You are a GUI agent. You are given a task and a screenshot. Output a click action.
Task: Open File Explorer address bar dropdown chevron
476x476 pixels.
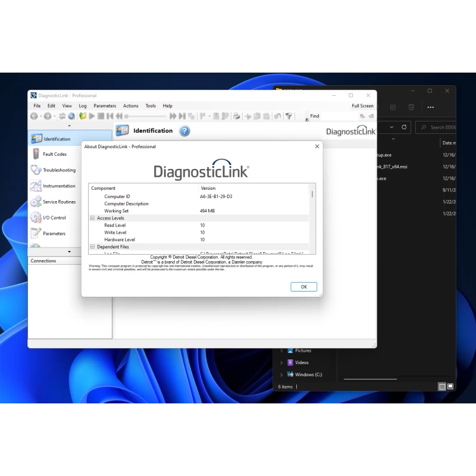[392, 127]
